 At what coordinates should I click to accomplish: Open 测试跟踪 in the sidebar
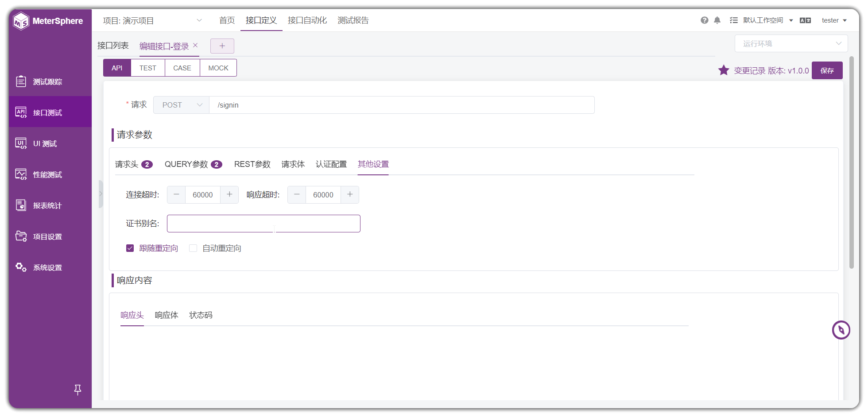tap(50, 81)
